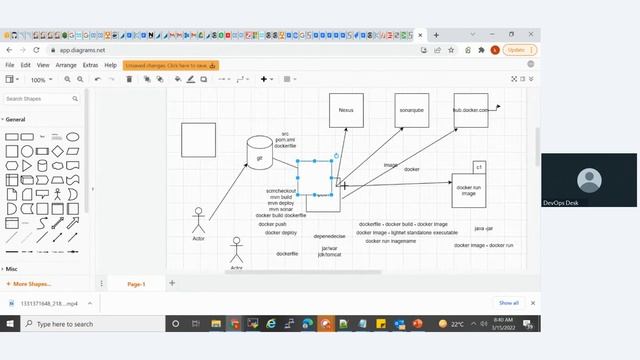Open the Insert plus dropdown
640x360 pixels.
[x=267, y=79]
